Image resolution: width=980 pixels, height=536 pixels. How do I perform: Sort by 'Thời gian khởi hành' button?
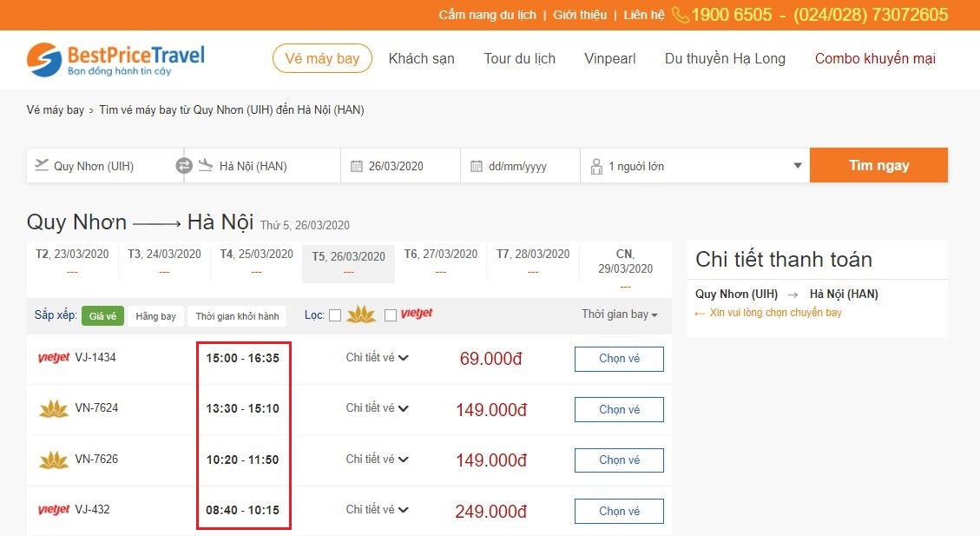(237, 316)
